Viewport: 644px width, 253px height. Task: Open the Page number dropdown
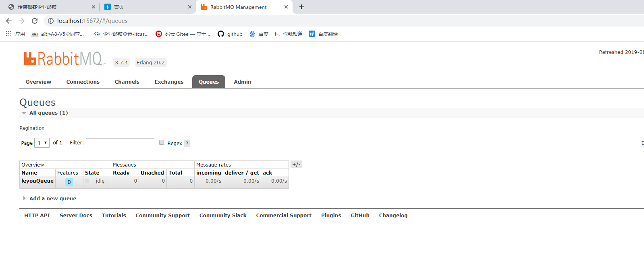(42, 143)
